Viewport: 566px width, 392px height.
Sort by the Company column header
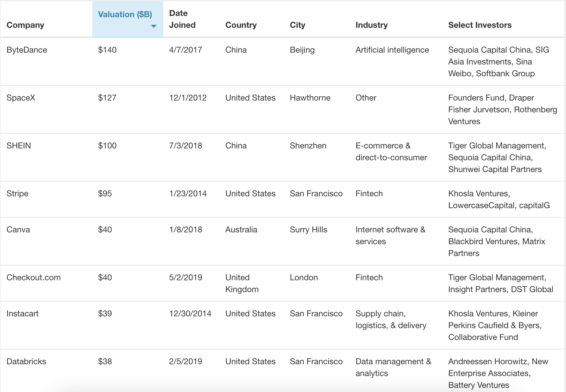(x=25, y=25)
